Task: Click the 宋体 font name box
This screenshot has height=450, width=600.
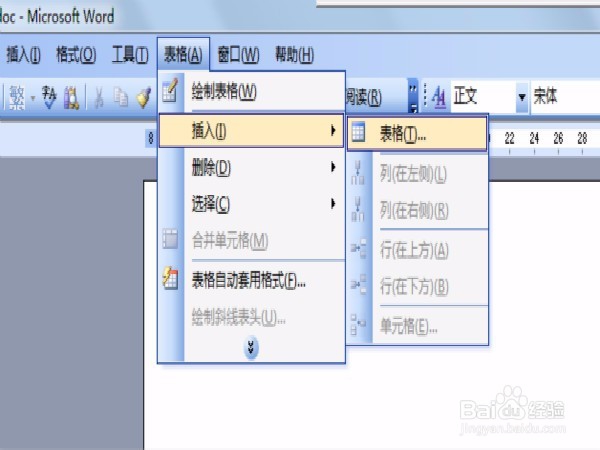Action: (565, 96)
